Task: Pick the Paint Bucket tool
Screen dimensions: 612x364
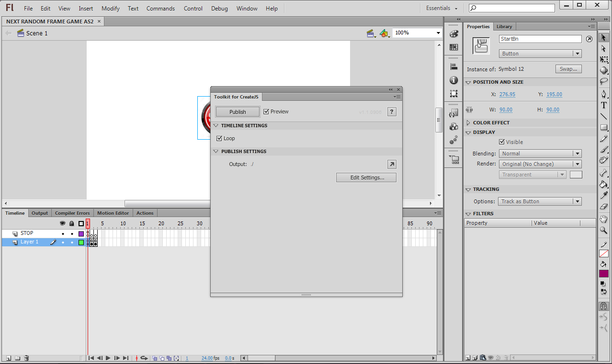Action: pos(603,184)
